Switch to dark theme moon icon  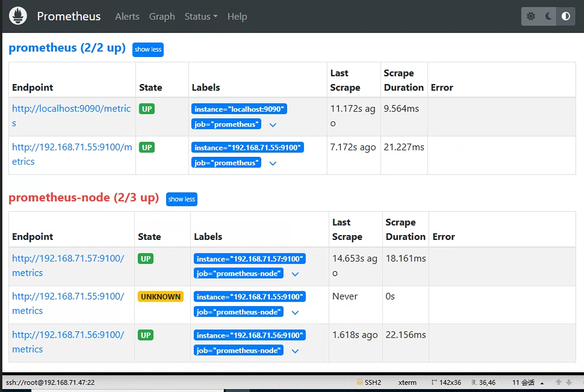click(548, 16)
